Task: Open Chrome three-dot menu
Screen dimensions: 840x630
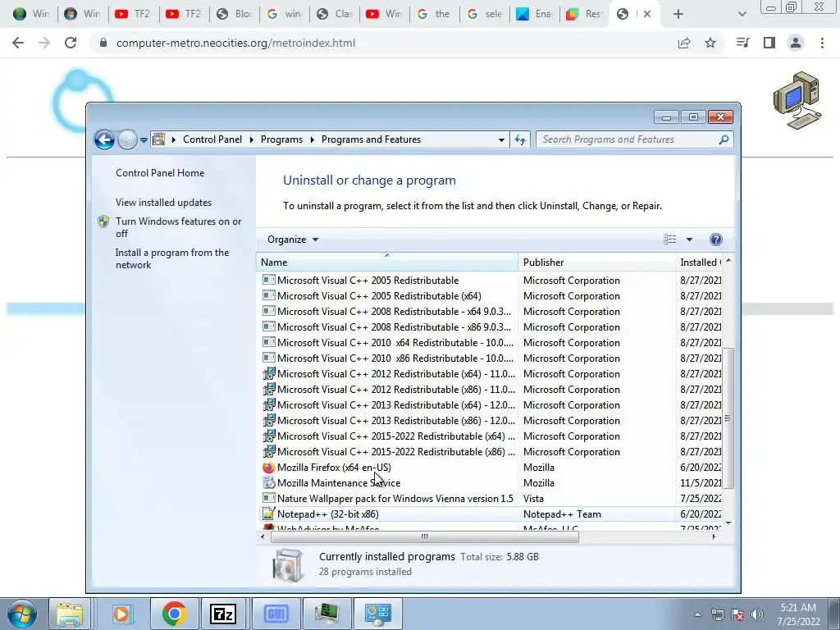Action: pyautogui.click(x=822, y=43)
